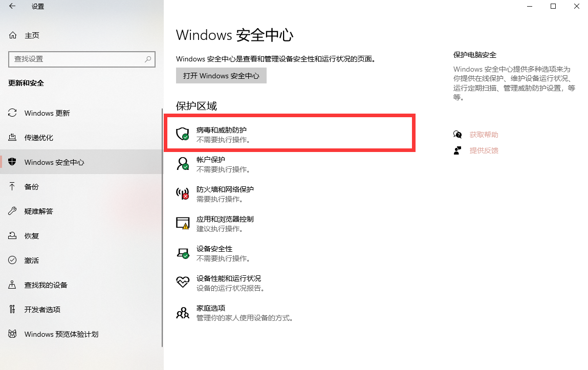
Task: Click the 查找设置 search input field
Action: click(x=82, y=59)
